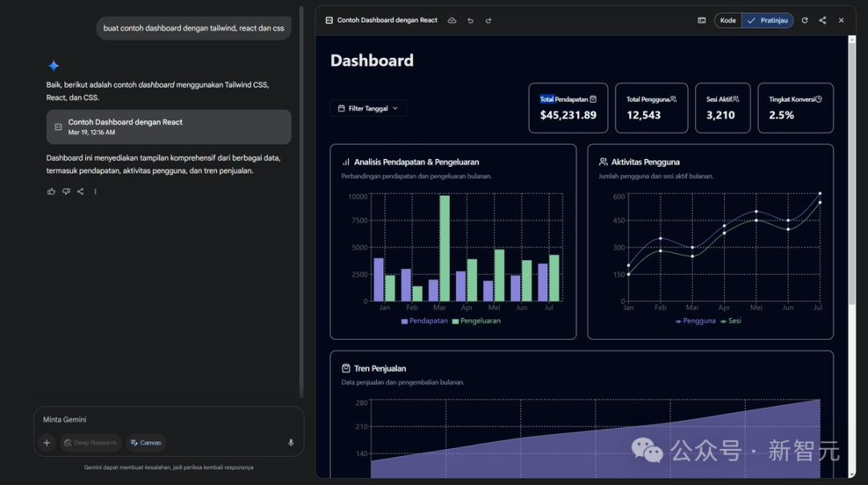
Task: Open the console panel icon left of Kode
Action: coord(702,20)
